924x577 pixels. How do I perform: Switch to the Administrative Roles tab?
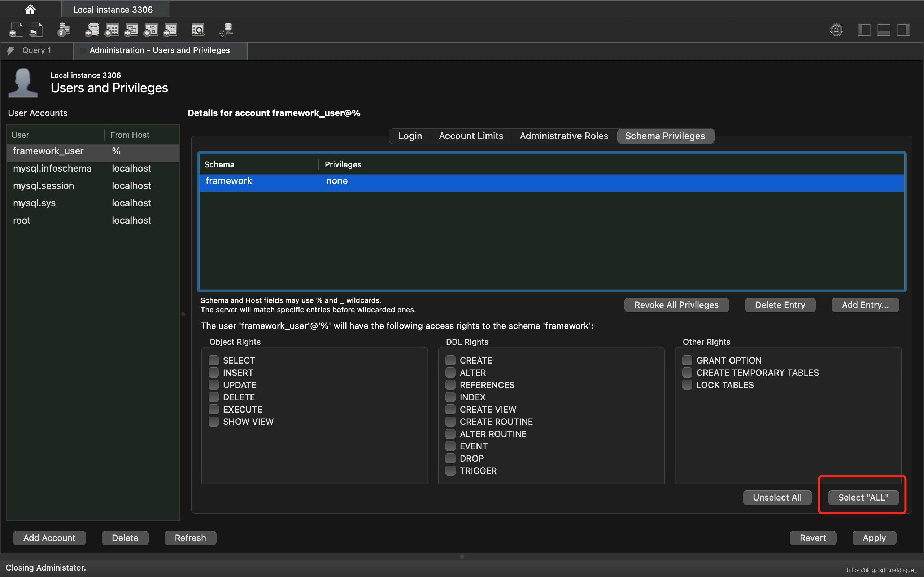[564, 136]
